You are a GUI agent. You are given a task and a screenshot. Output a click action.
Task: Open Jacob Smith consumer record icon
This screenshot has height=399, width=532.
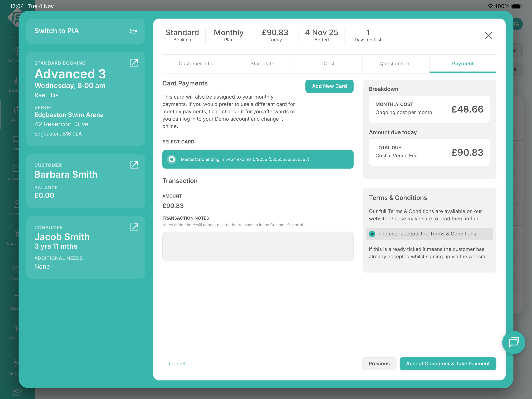tap(134, 227)
